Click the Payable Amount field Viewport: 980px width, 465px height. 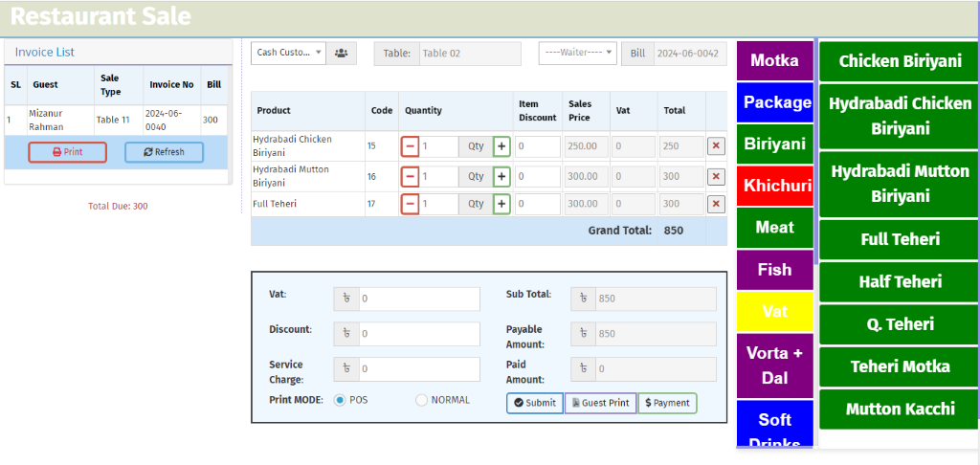(657, 334)
